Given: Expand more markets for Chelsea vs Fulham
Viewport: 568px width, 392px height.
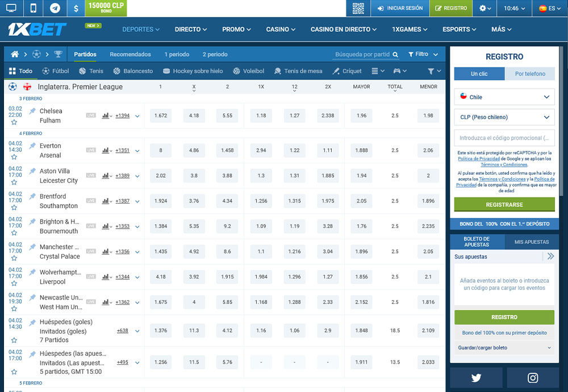Looking at the screenshot, I should pos(137,116).
